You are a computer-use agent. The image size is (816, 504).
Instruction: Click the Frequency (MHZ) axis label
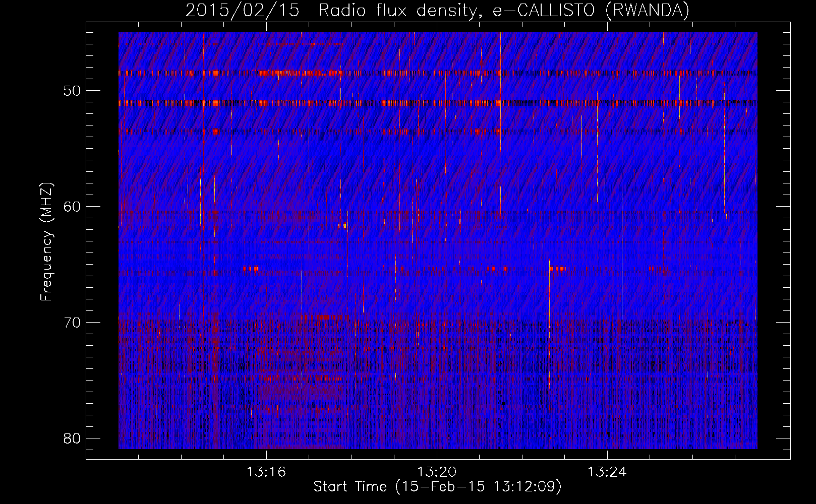pyautogui.click(x=46, y=241)
